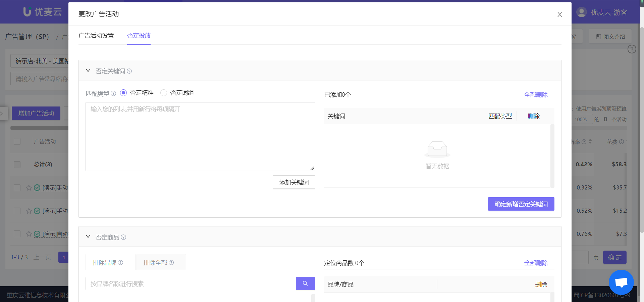Switch to 排除全部 tab
The height and width of the screenshot is (302, 644).
click(161, 262)
